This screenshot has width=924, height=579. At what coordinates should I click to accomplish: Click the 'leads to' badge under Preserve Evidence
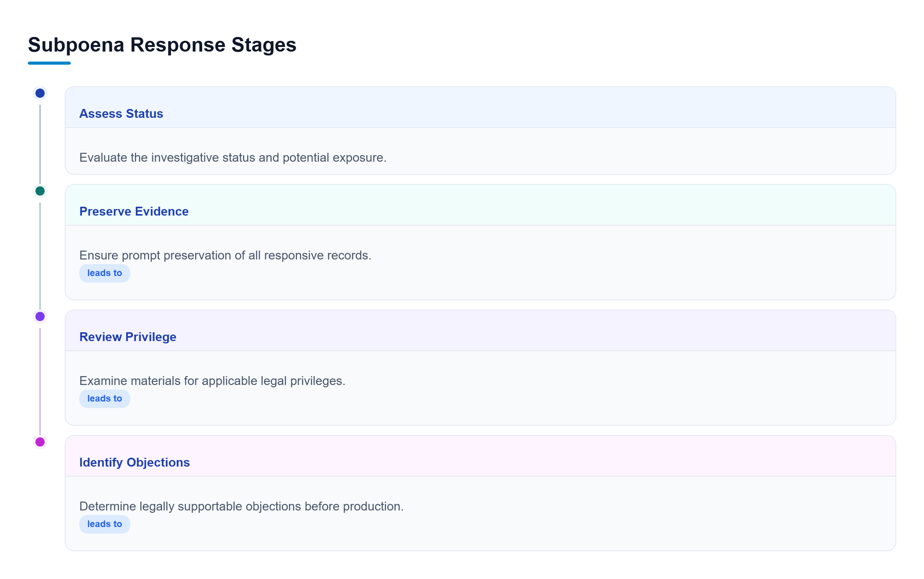point(105,273)
